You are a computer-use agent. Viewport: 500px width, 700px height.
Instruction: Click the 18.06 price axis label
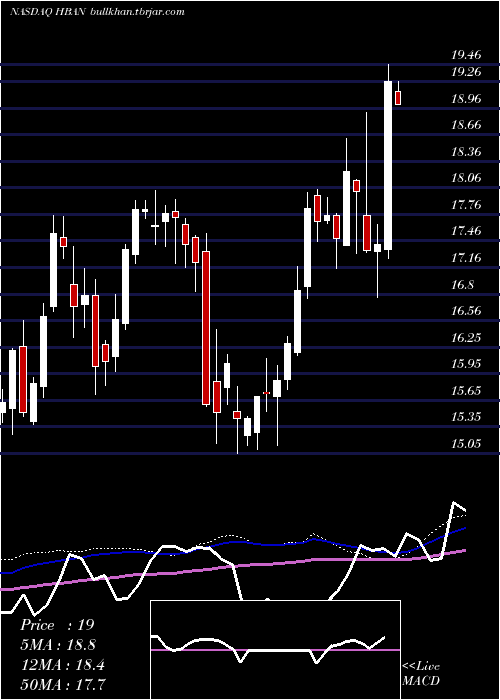click(466, 178)
